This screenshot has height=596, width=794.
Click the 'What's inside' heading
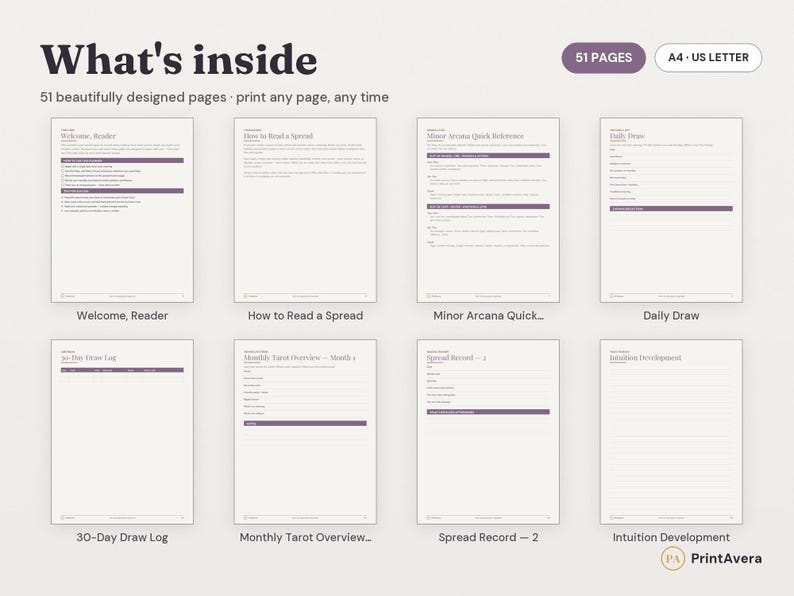click(x=179, y=60)
